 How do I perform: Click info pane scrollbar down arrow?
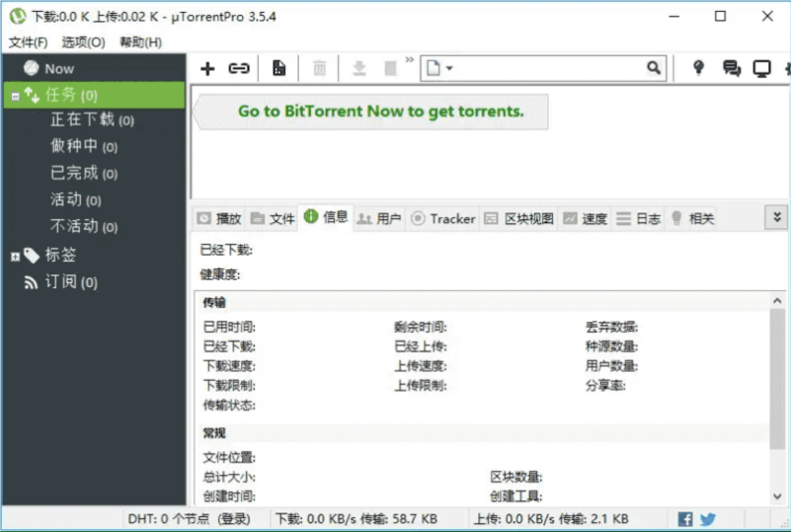click(x=777, y=496)
